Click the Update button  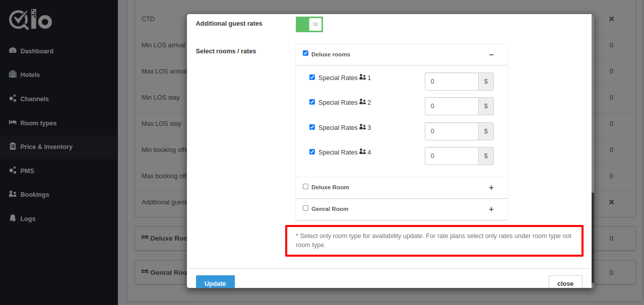215,282
